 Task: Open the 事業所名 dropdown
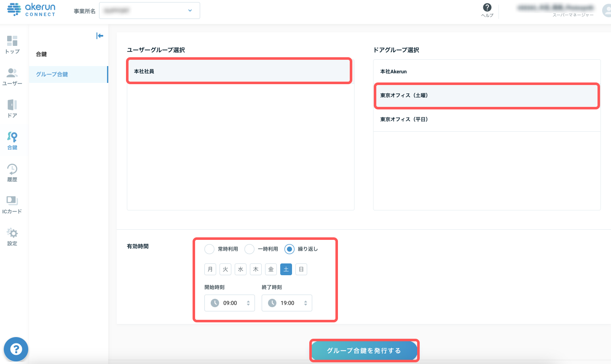click(150, 11)
